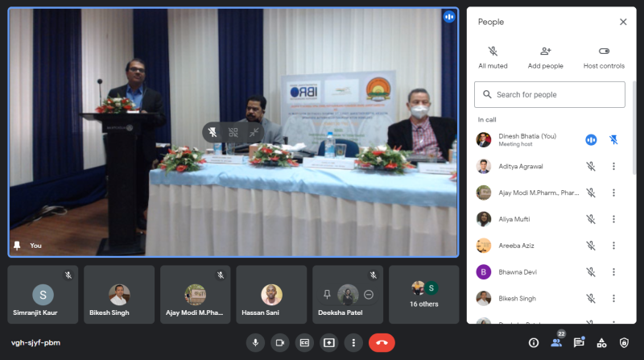Select All muted in People panel
Screen dimensions: 644x360
click(493, 56)
